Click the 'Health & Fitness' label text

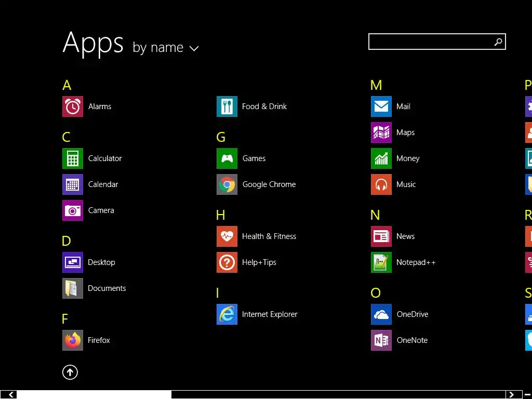click(x=269, y=236)
